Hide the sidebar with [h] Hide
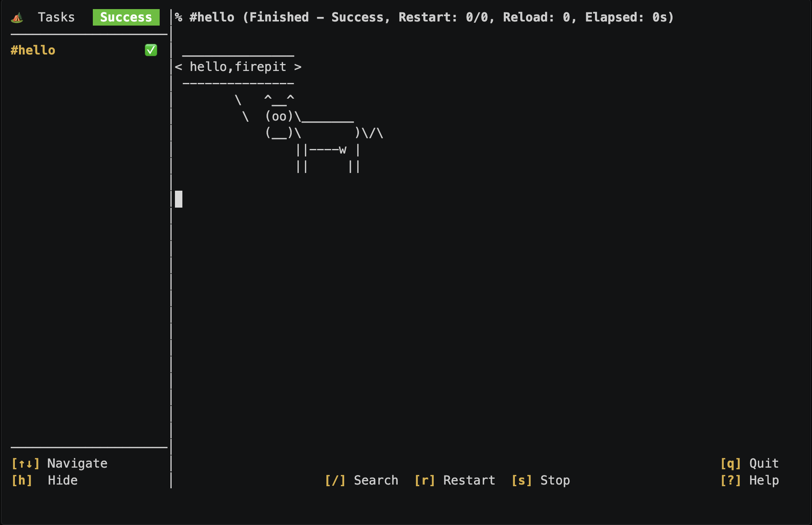The image size is (812, 525). tap(45, 480)
